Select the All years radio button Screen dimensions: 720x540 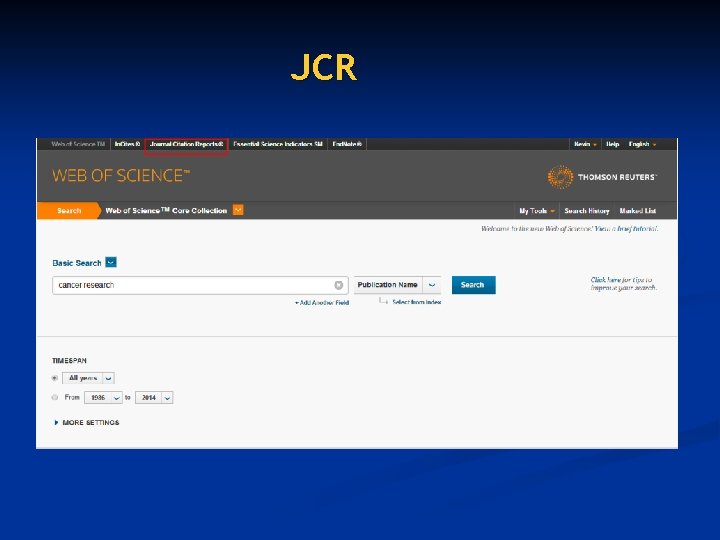(x=55, y=378)
